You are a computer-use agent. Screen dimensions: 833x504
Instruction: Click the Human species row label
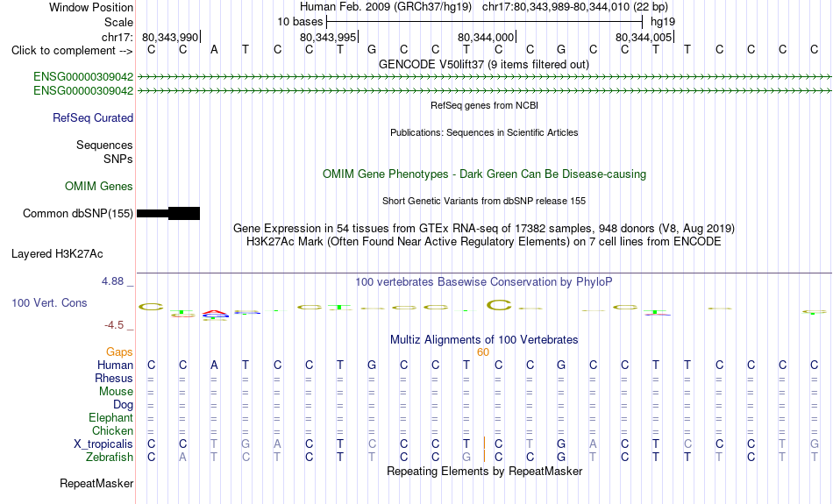click(x=115, y=365)
